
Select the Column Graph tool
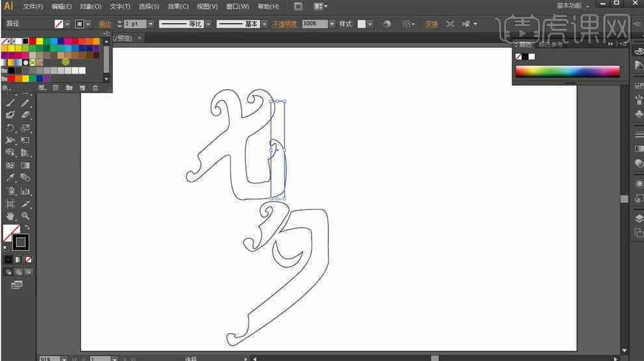tap(25, 191)
